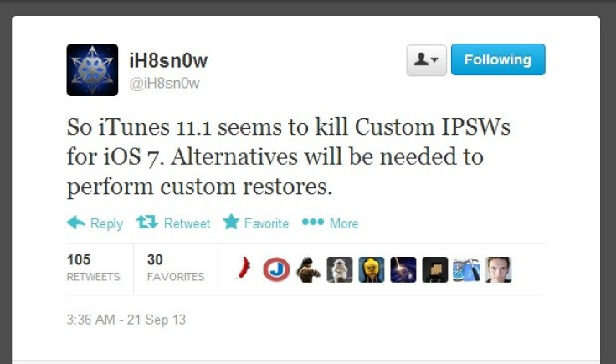Viewport: 616px width, 364px height.
Task: Click the red circle J avatar
Action: coord(276,269)
